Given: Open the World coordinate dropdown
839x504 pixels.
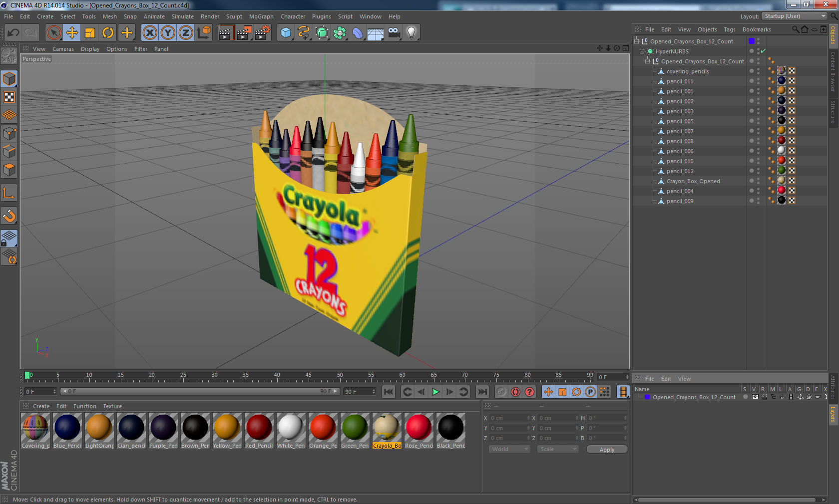Looking at the screenshot, I should pyautogui.click(x=509, y=449).
